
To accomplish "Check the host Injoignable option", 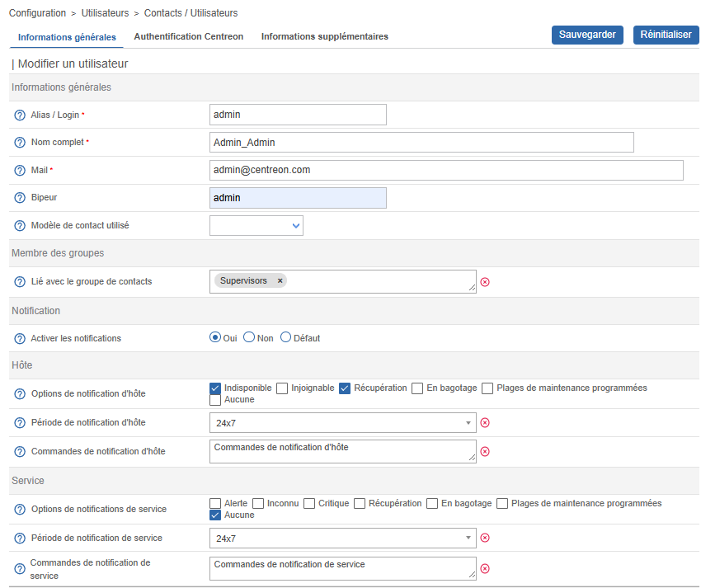I will 282,388.
